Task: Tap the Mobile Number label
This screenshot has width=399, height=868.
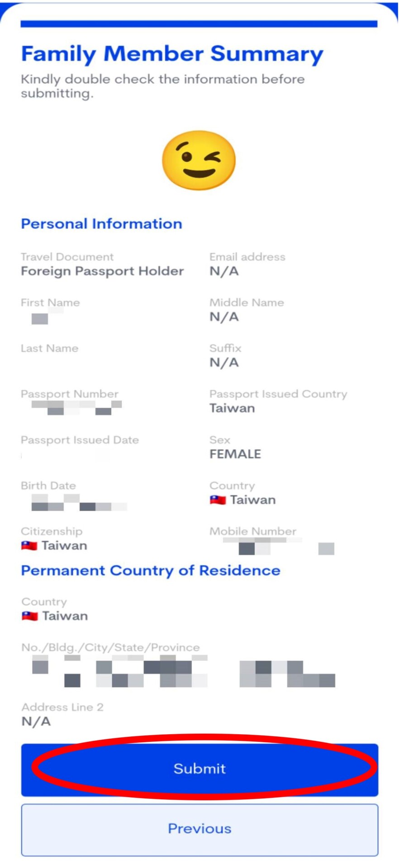Action: click(253, 531)
